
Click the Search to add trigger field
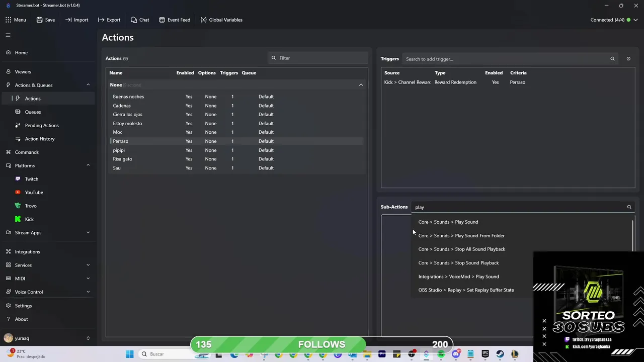pyautogui.click(x=510, y=59)
